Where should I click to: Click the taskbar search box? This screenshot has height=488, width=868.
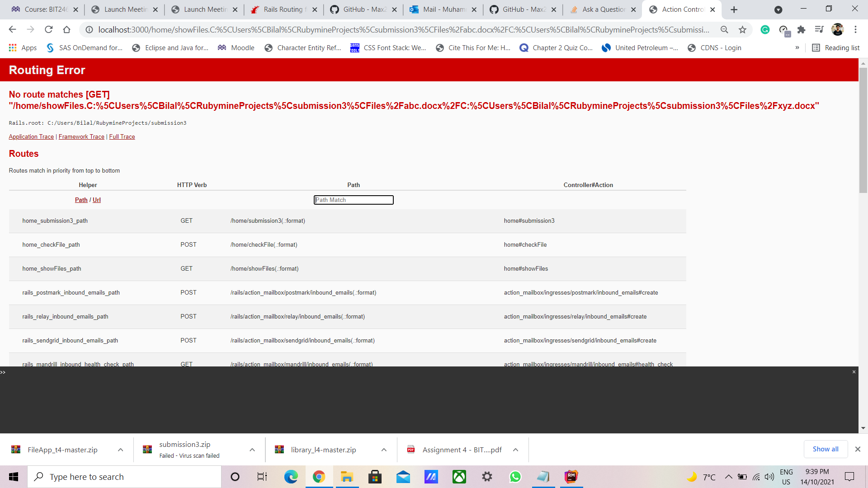tap(125, 477)
